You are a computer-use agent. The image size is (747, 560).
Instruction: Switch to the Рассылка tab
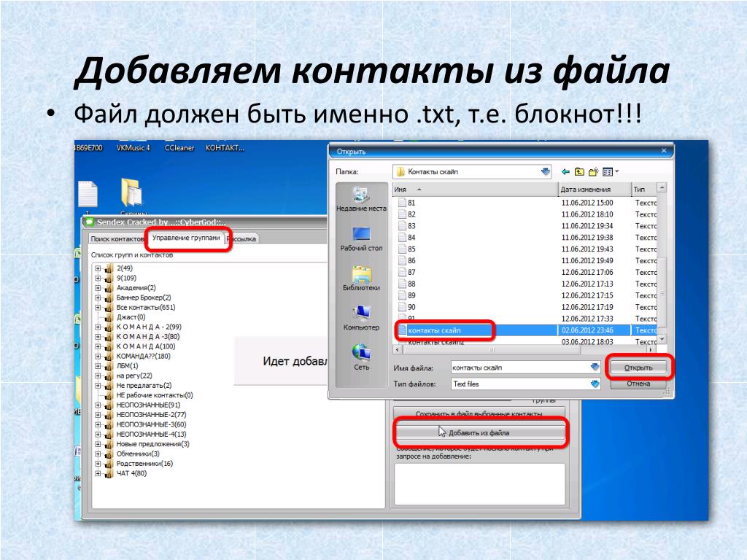click(242, 239)
